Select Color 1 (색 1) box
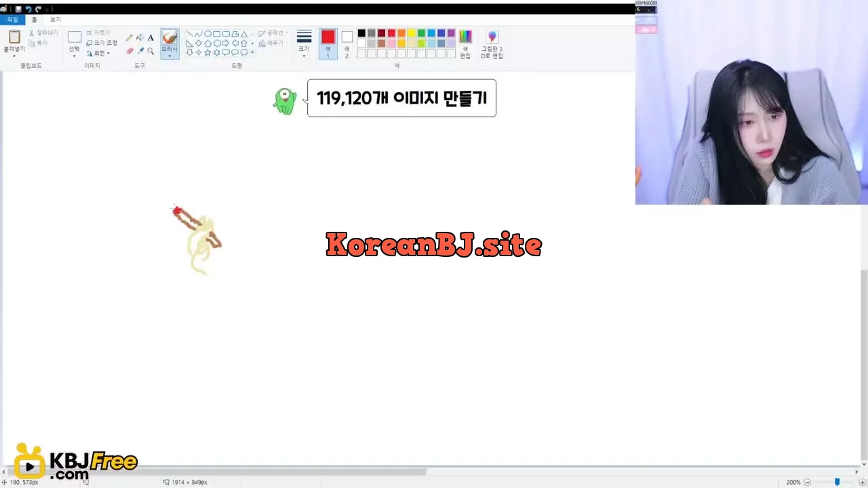The height and width of the screenshot is (488, 868). [x=328, y=44]
